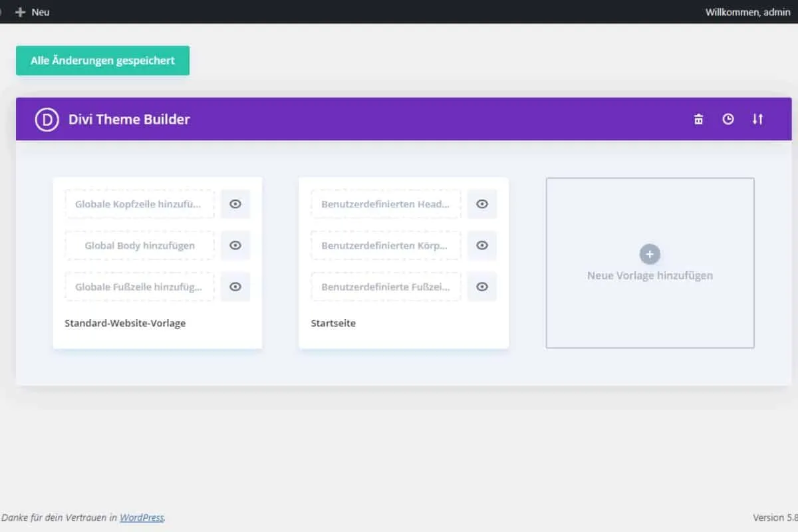Open the editing history via the clock icon
This screenshot has width=798, height=532.
[x=728, y=119]
